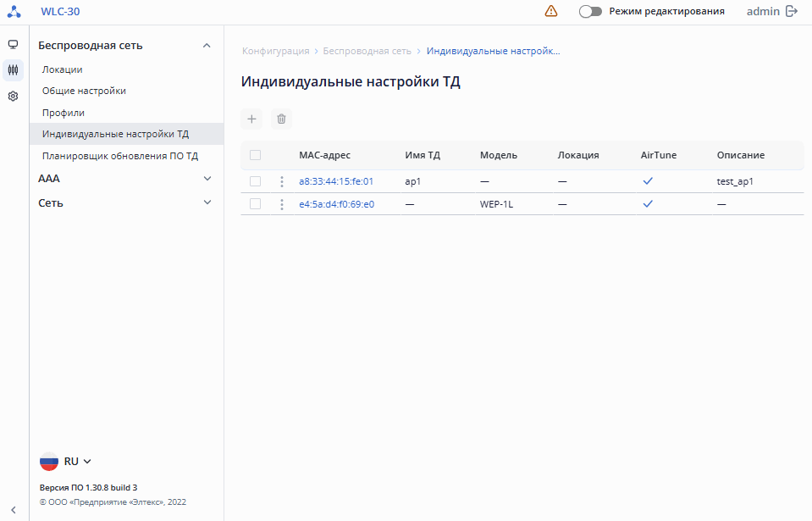Image resolution: width=812 pixels, height=521 pixels.
Task: Open Профили in the sidebar
Action: point(64,113)
